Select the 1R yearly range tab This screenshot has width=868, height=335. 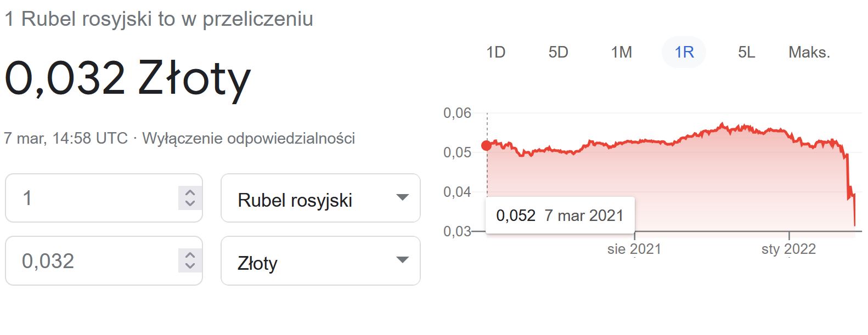[684, 52]
